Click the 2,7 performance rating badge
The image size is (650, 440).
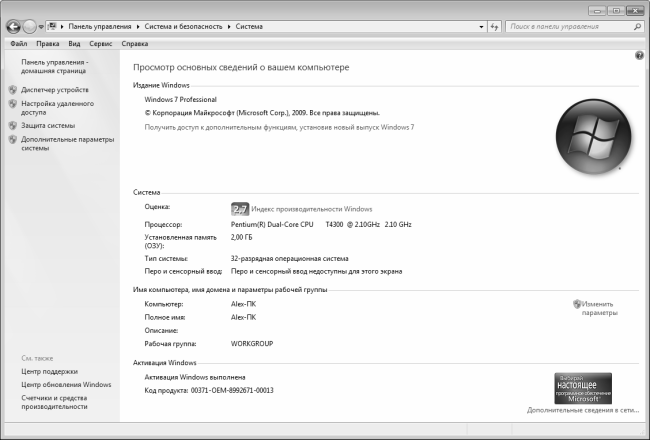[239, 209]
